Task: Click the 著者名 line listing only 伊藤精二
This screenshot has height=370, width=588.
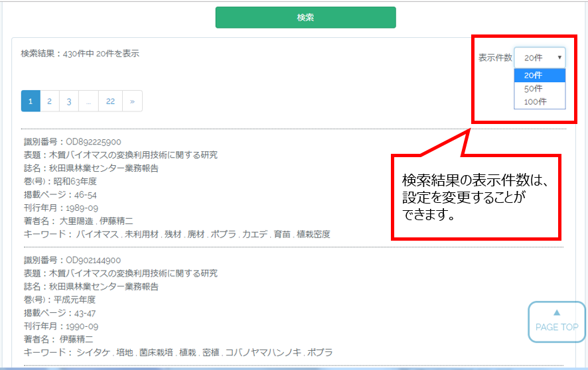Action: [x=58, y=339]
